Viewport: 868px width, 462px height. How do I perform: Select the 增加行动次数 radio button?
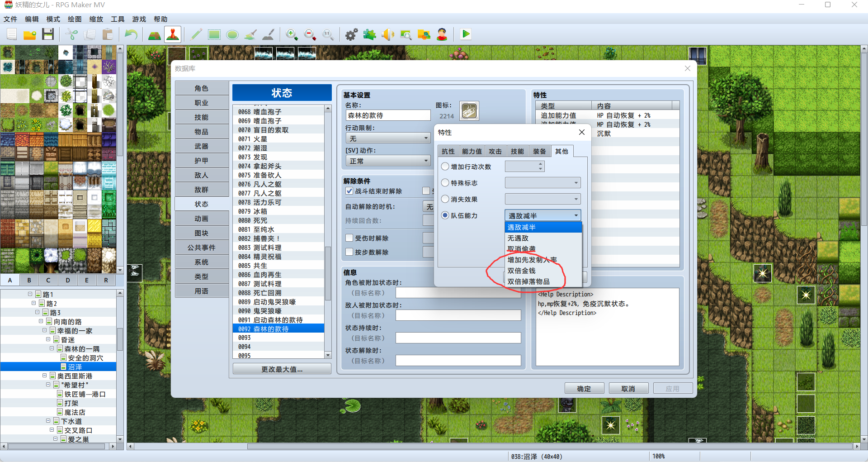(445, 167)
